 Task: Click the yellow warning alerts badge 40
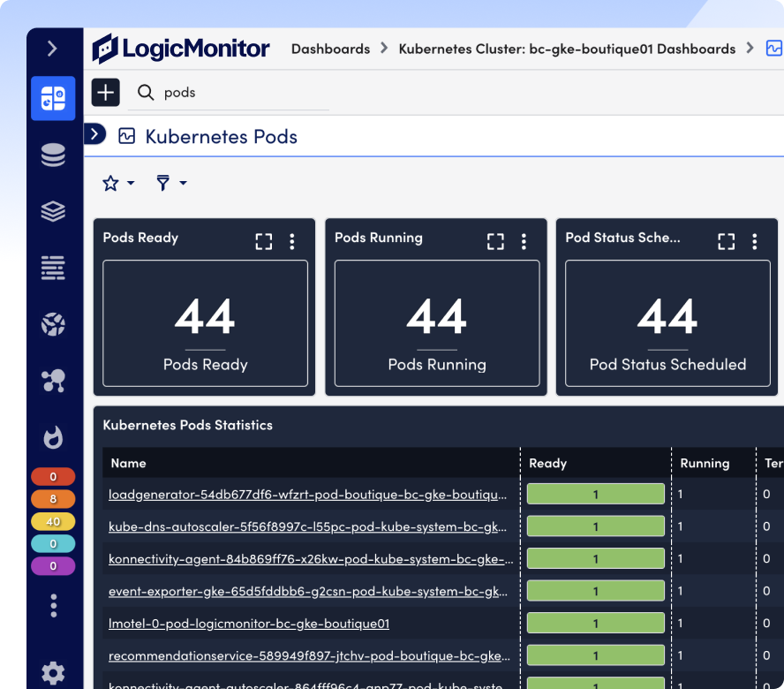pyautogui.click(x=53, y=521)
